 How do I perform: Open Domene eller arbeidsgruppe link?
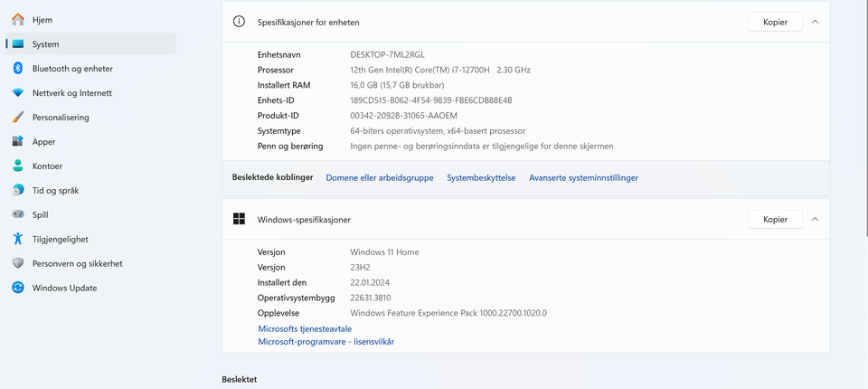380,178
